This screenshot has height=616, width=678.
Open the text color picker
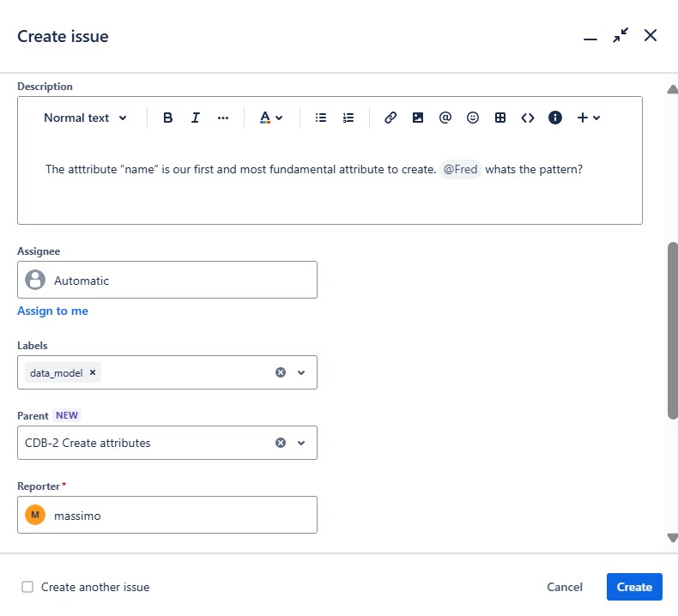(x=271, y=118)
